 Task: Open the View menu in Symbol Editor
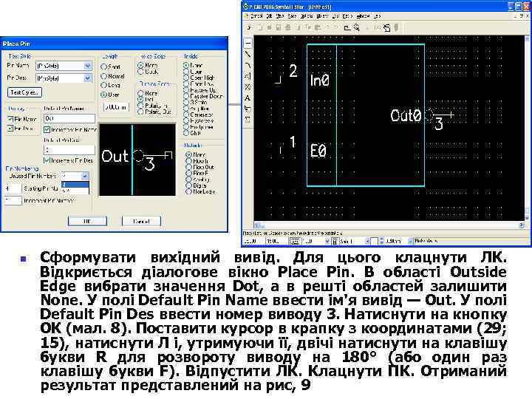point(279,16)
